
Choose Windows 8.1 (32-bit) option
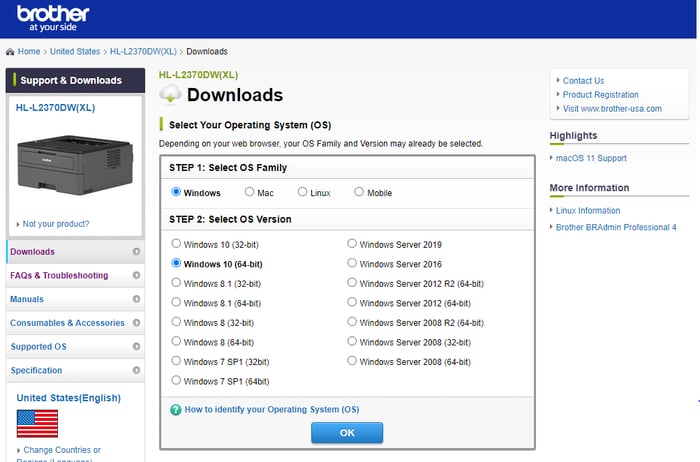176,283
